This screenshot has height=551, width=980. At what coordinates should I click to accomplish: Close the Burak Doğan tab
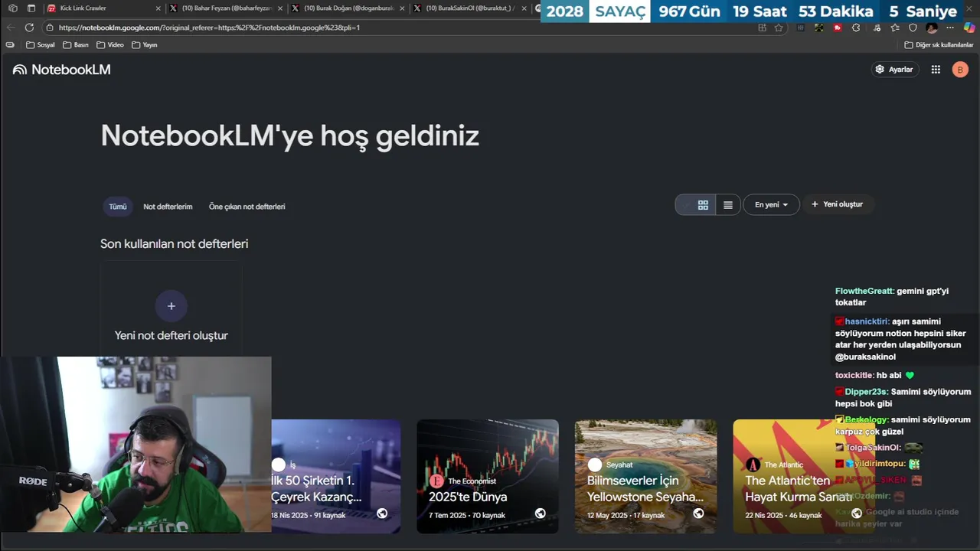coord(403,8)
